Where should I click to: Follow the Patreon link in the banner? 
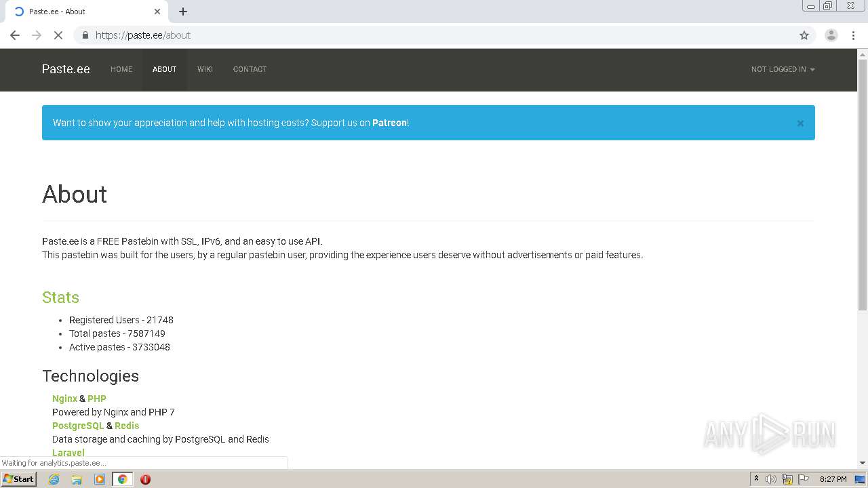point(389,123)
